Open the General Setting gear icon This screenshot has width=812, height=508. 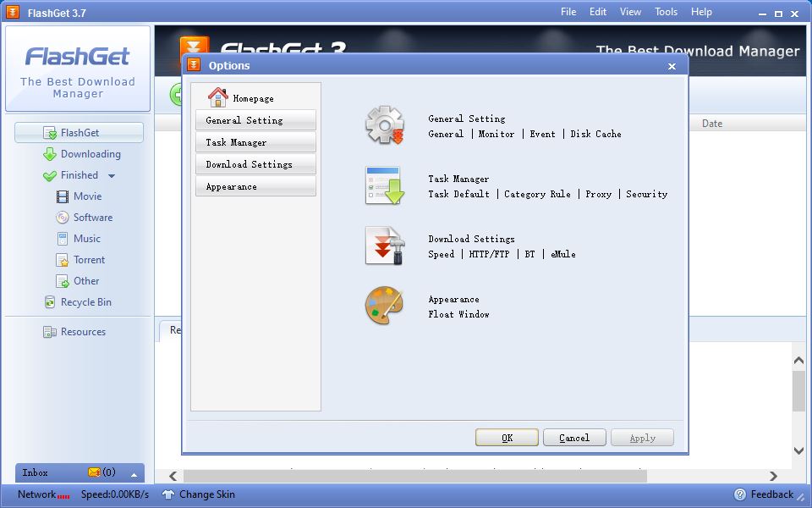pos(384,125)
